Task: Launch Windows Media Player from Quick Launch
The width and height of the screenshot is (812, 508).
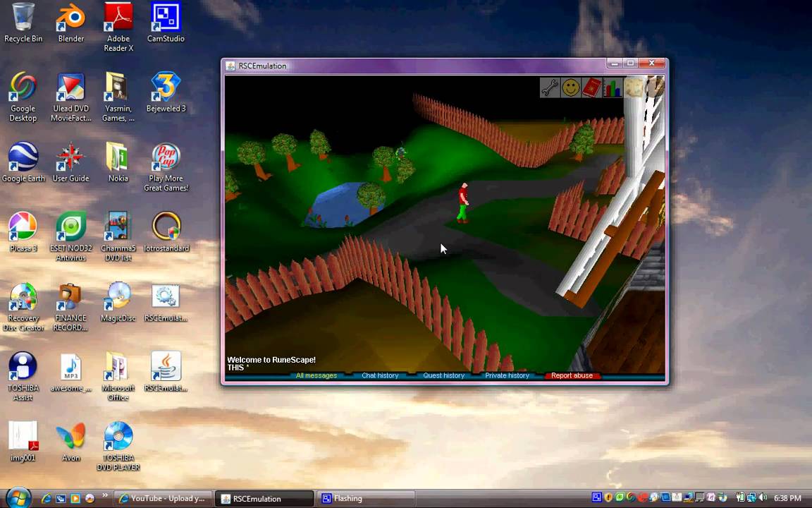Action: coord(75,499)
